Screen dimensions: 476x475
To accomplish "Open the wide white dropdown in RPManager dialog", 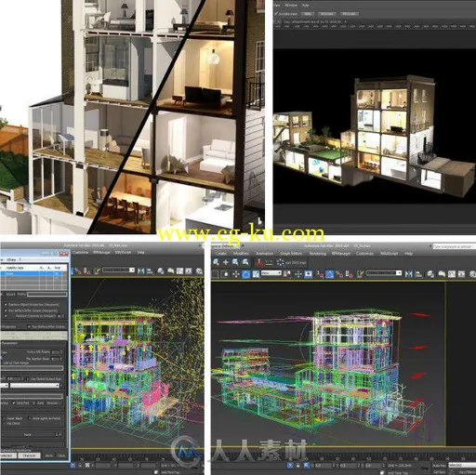I will (34, 385).
